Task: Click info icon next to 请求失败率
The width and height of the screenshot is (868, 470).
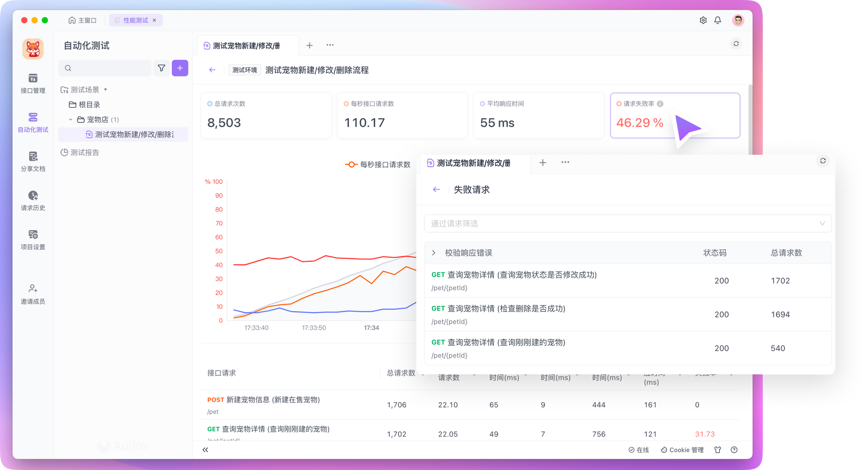Action: point(660,104)
